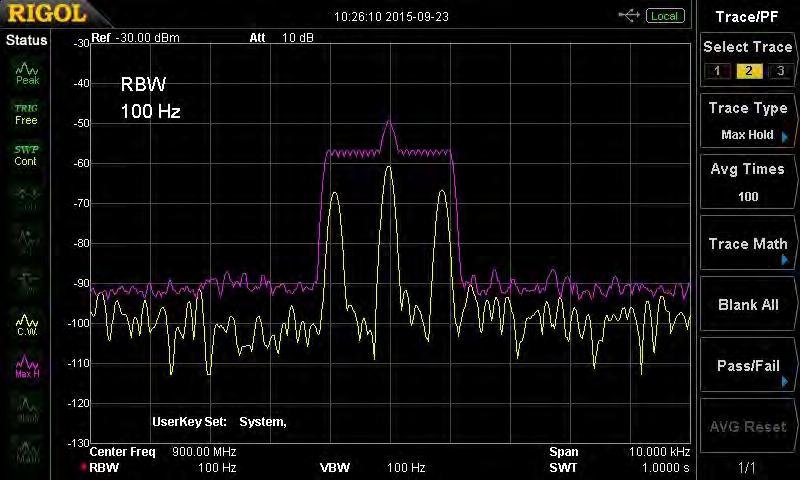
Task: Click the USB connection icon
Action: click(x=629, y=16)
